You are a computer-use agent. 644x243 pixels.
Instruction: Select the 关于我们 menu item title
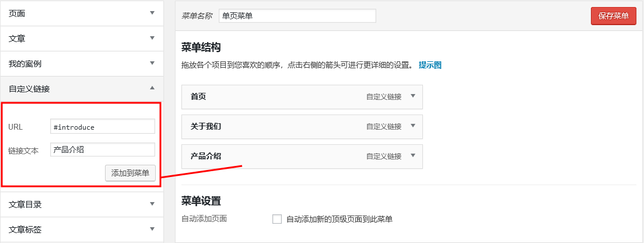tap(206, 126)
